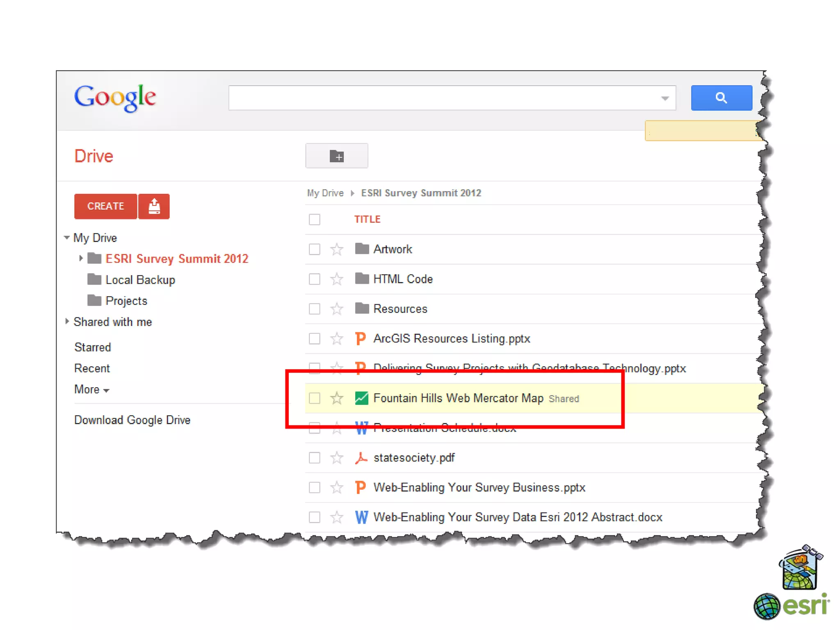840x630 pixels.
Task: Star the Artwork folder
Action: point(337,249)
